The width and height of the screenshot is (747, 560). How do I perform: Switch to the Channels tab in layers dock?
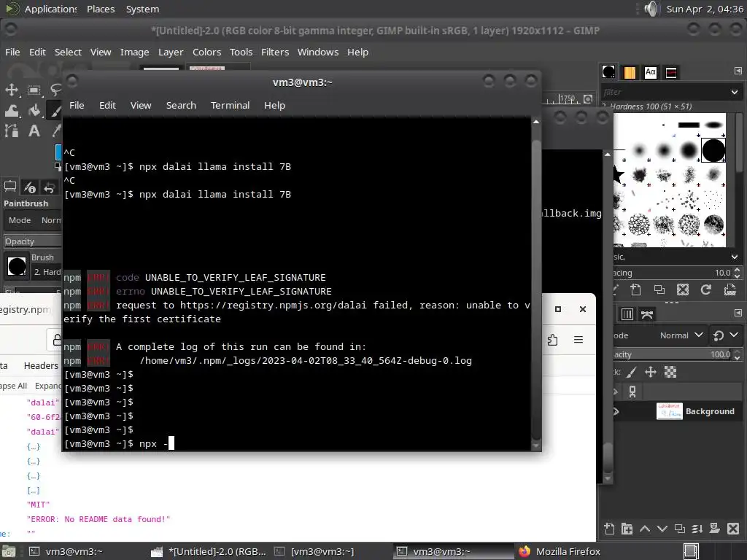627,314
